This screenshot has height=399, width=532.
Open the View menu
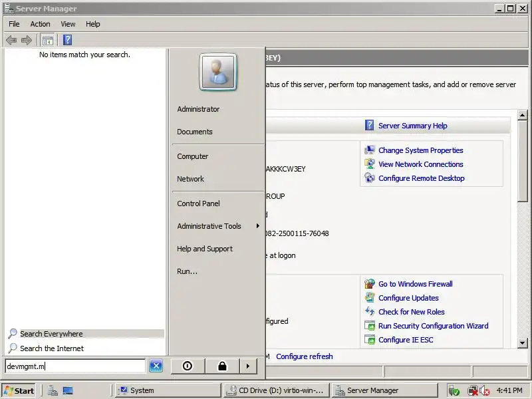pos(68,24)
